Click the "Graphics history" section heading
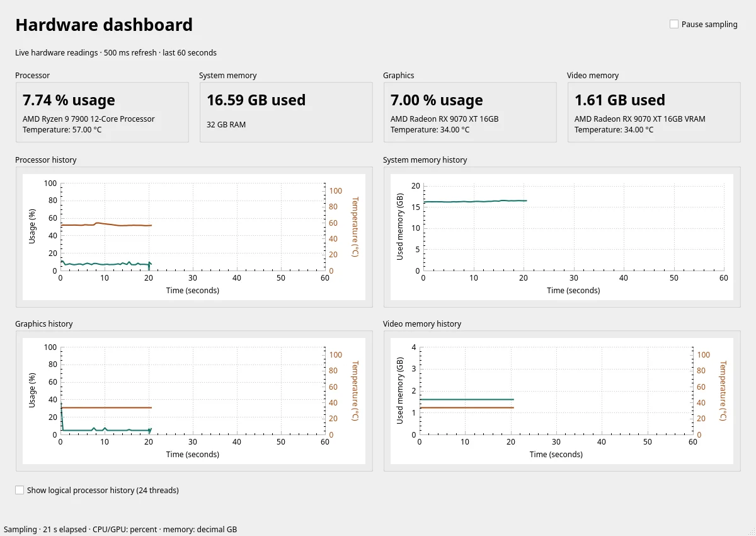This screenshot has height=536, width=756. (x=44, y=324)
